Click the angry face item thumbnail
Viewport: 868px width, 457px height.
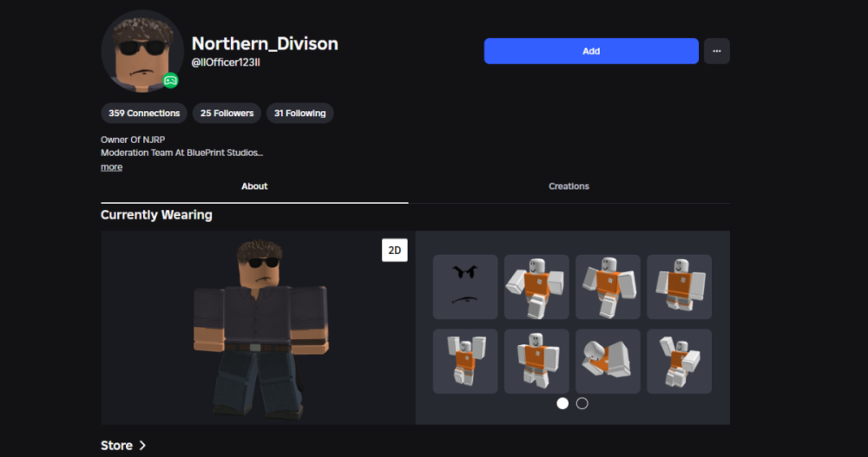pos(465,286)
